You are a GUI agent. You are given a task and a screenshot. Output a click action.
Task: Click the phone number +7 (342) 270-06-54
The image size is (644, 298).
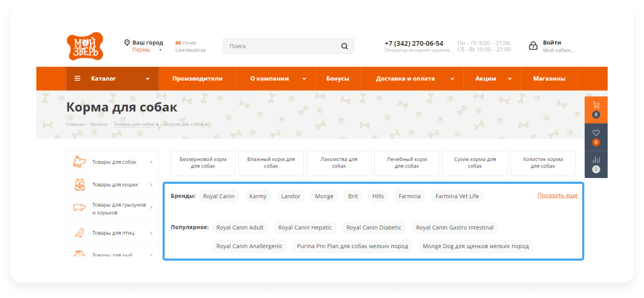click(414, 43)
